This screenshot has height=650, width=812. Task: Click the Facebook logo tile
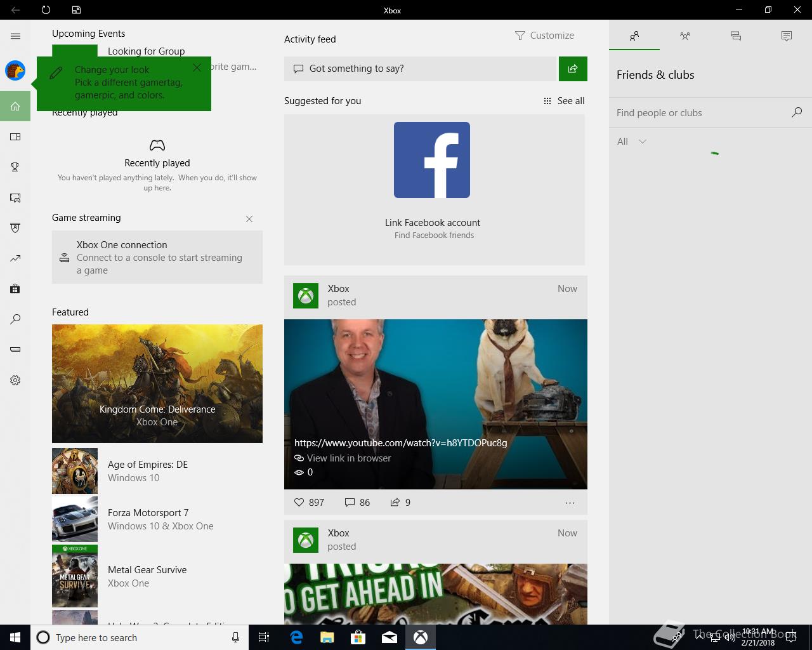click(432, 160)
